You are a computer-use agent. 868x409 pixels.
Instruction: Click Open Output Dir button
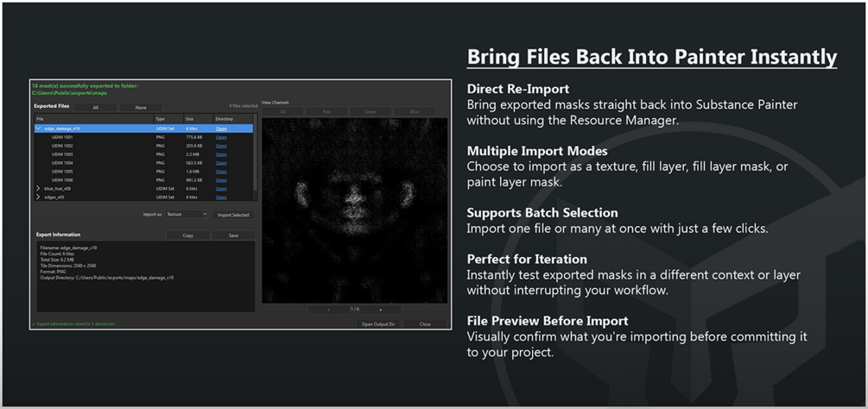click(377, 324)
